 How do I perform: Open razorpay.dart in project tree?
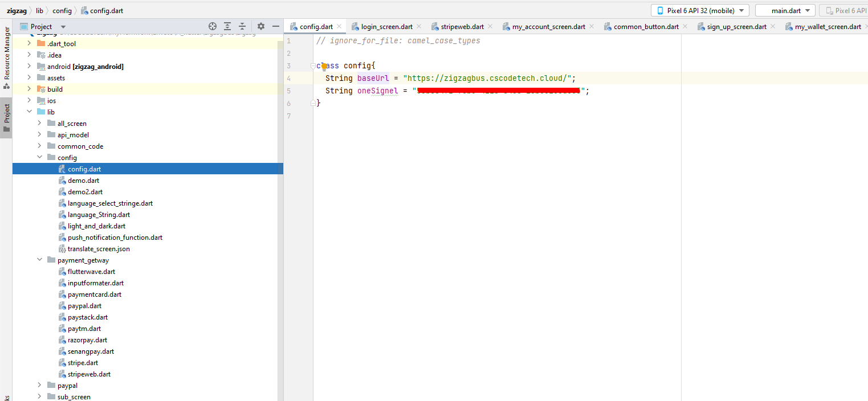coord(87,340)
